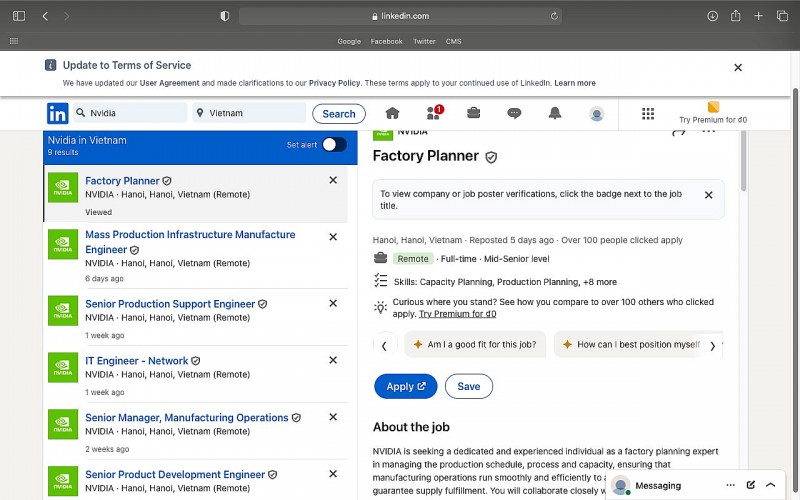Open the Messaging speech bubble nav icon

514,113
